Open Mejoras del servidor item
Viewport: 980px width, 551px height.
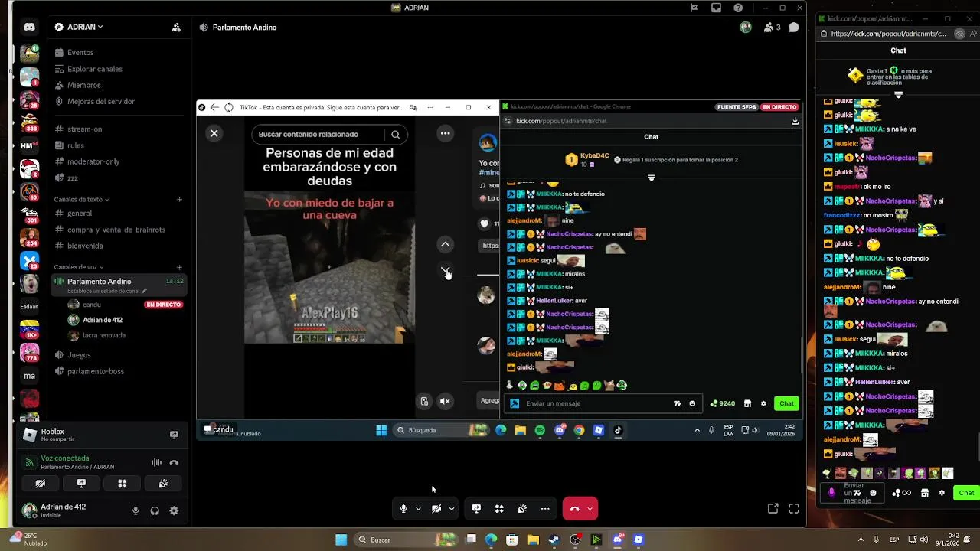point(100,102)
